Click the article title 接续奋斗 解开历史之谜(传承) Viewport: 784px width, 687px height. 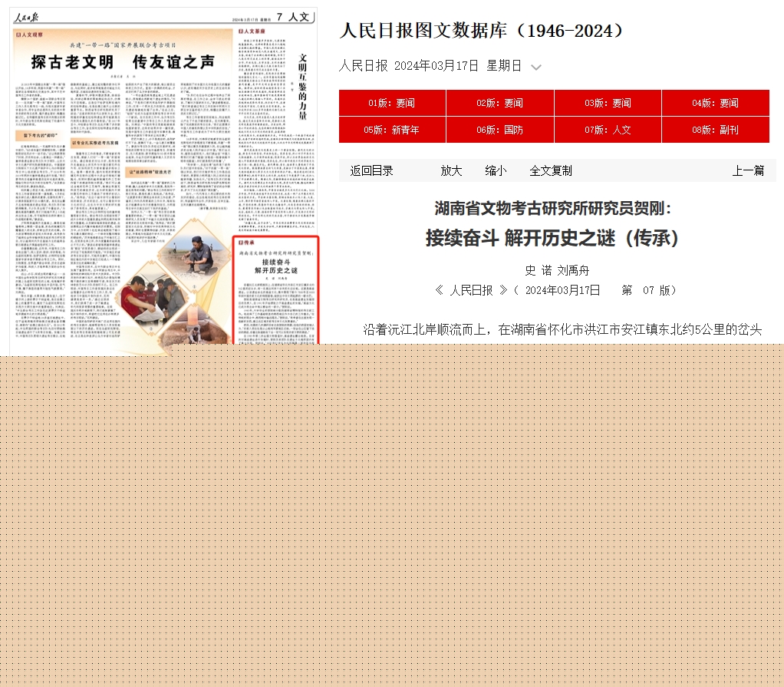point(552,238)
